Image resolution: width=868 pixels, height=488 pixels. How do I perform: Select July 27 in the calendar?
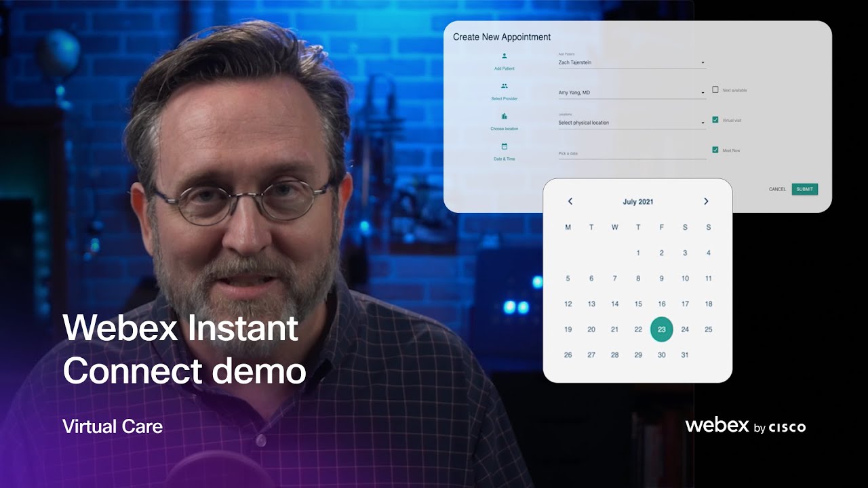coord(591,355)
